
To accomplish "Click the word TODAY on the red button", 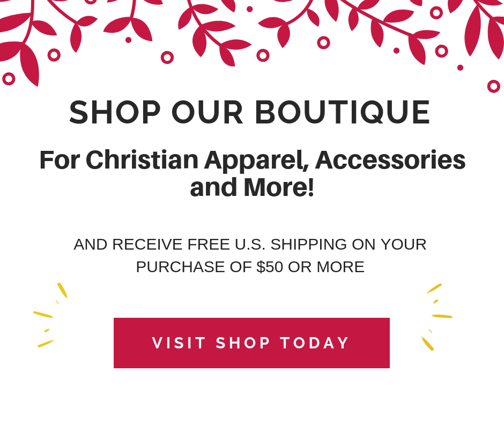I will pos(314,343).
